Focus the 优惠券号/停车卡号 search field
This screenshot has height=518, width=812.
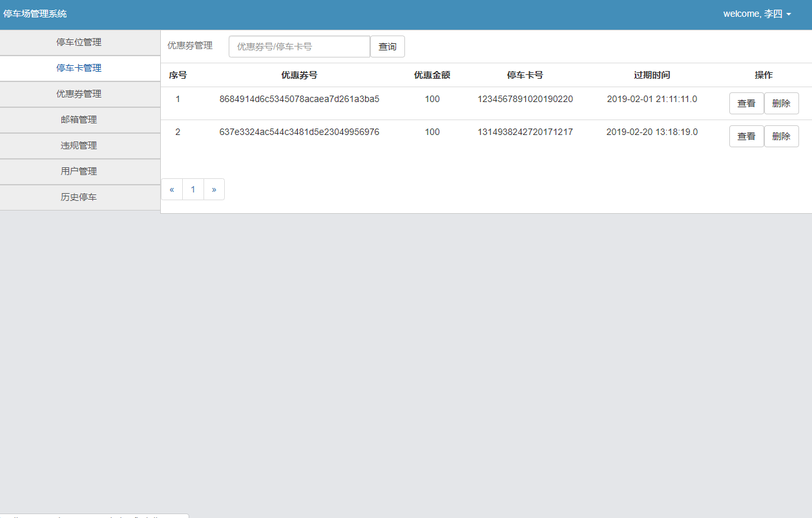(298, 47)
